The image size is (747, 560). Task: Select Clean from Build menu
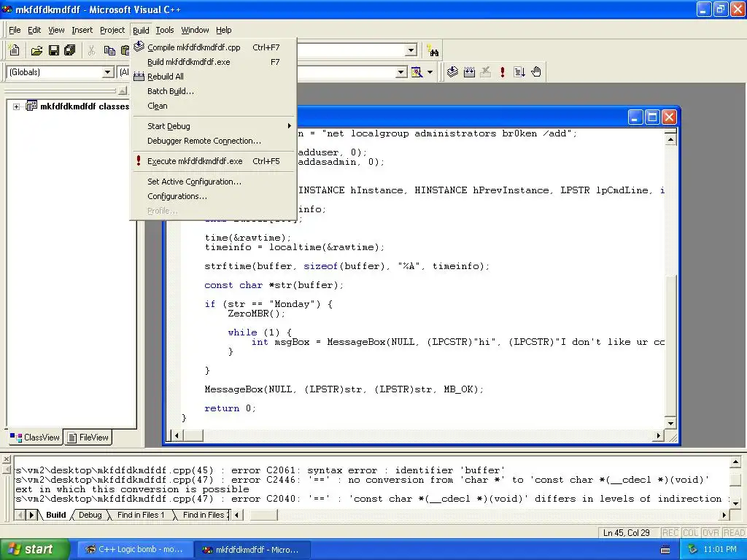[212, 106]
